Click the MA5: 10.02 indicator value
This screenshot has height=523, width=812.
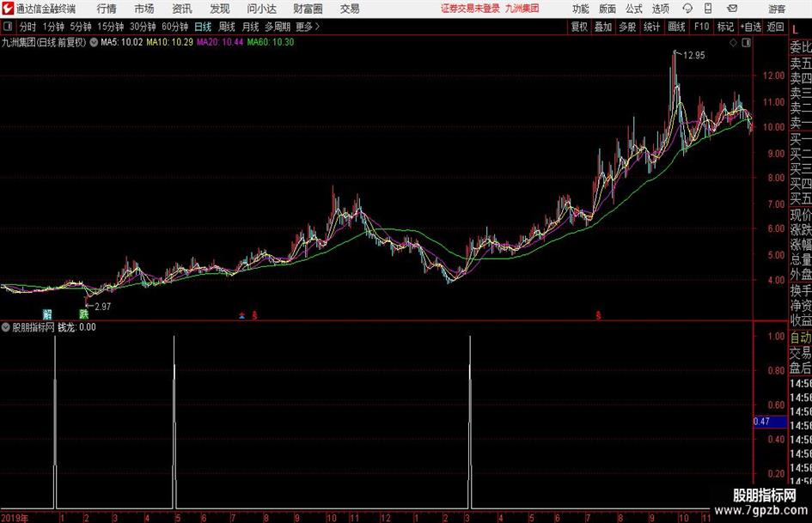pyautogui.click(x=121, y=42)
